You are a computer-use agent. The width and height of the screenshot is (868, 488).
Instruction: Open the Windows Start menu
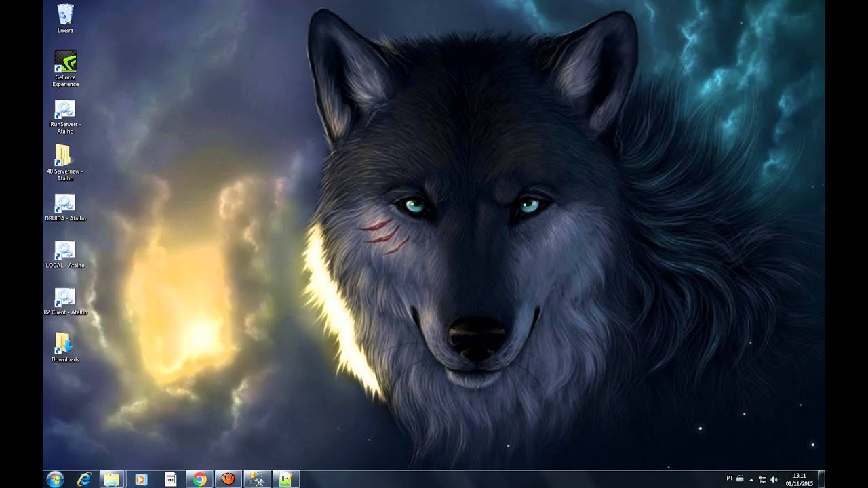point(55,479)
